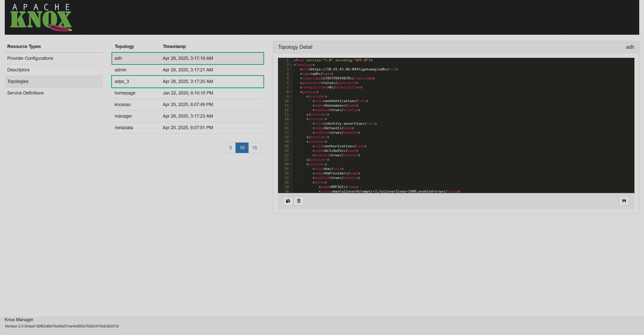
Task: Open Service Definitions resource type
Action: tap(54, 93)
